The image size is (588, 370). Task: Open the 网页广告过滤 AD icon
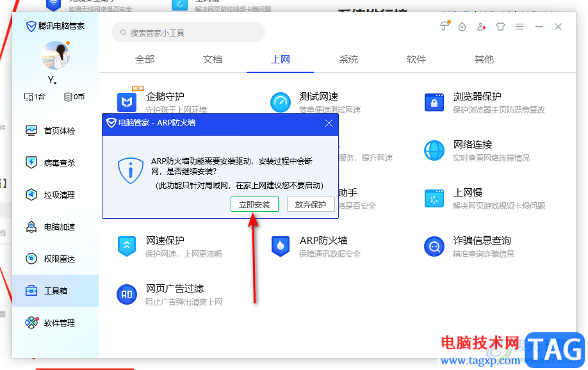[x=127, y=294]
